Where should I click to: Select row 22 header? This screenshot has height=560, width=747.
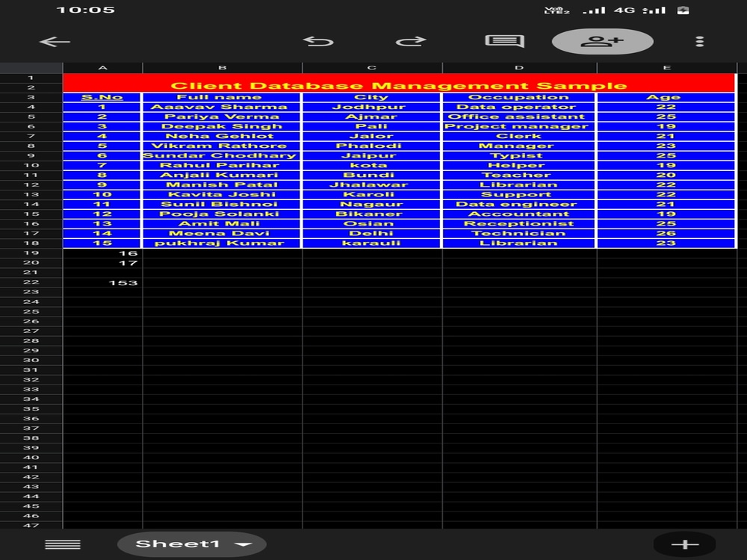(31, 282)
